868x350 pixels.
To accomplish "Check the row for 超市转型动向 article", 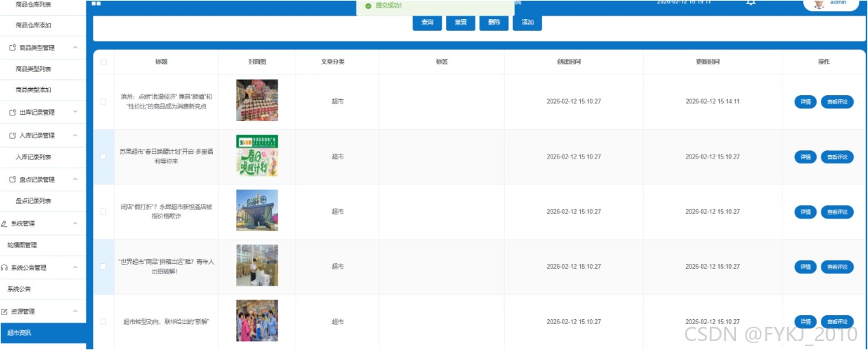I will pos(103,321).
